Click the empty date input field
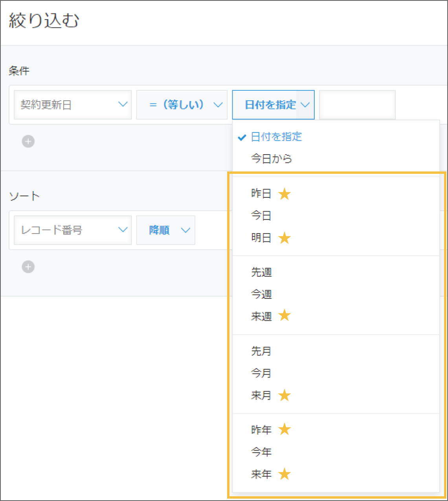The width and height of the screenshot is (448, 501). click(x=357, y=105)
